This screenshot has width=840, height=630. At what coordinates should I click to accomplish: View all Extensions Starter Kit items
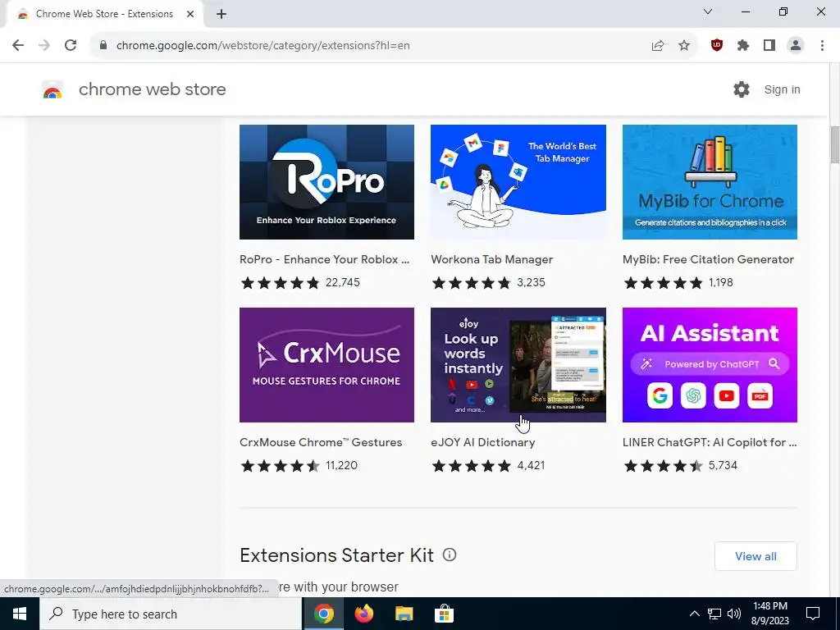(756, 556)
